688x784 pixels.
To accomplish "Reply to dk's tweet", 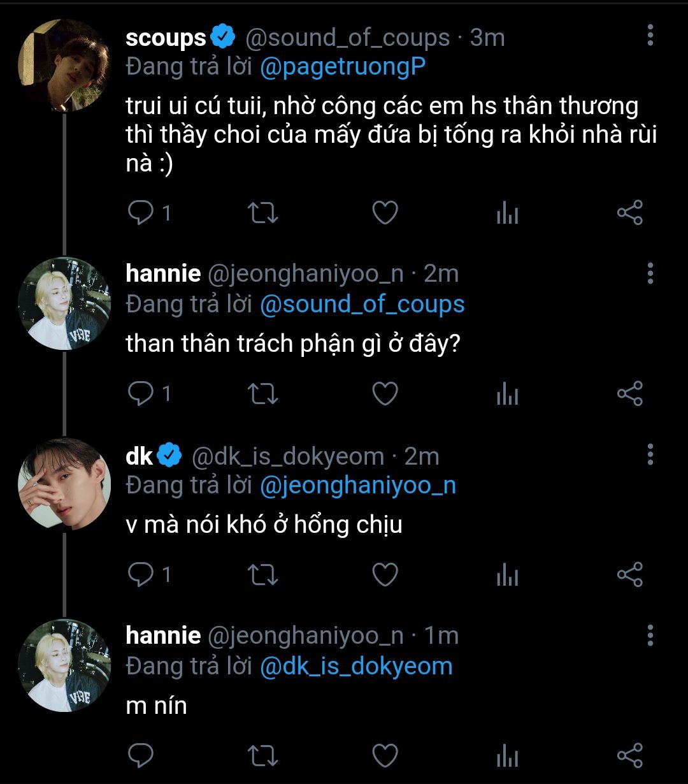I will pos(140,575).
